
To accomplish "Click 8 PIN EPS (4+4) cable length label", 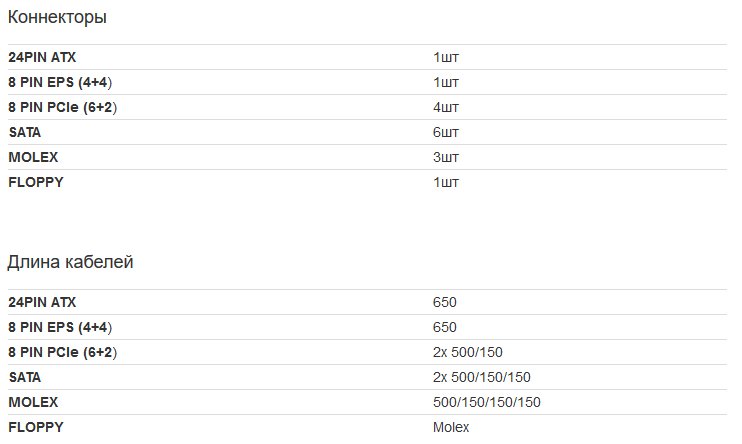I will click(x=60, y=327).
